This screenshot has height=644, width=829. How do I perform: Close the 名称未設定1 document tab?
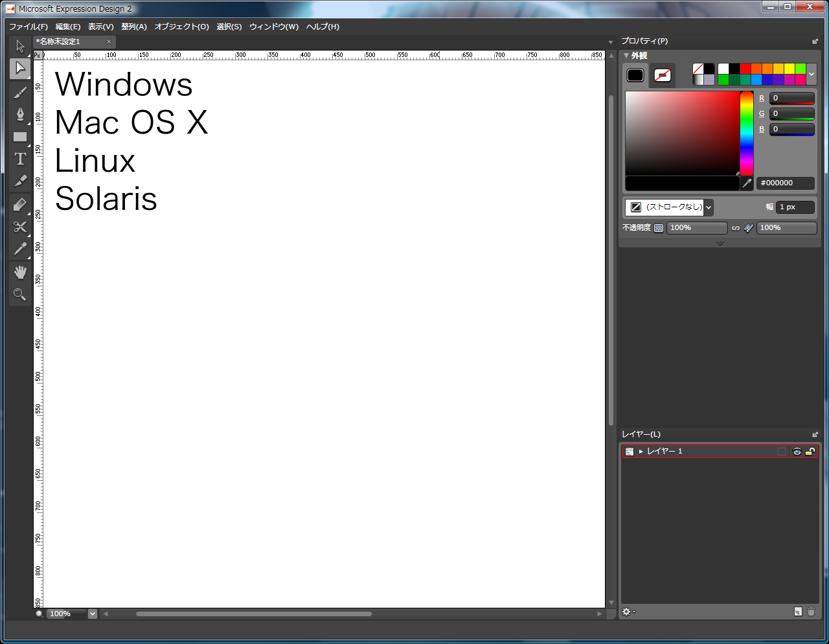click(x=109, y=41)
